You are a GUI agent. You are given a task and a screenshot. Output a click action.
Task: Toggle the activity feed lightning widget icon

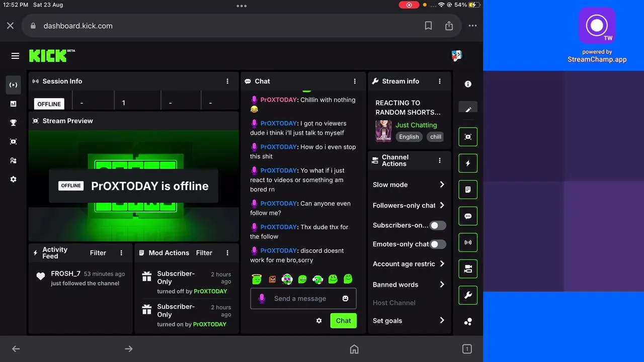[x=468, y=163]
